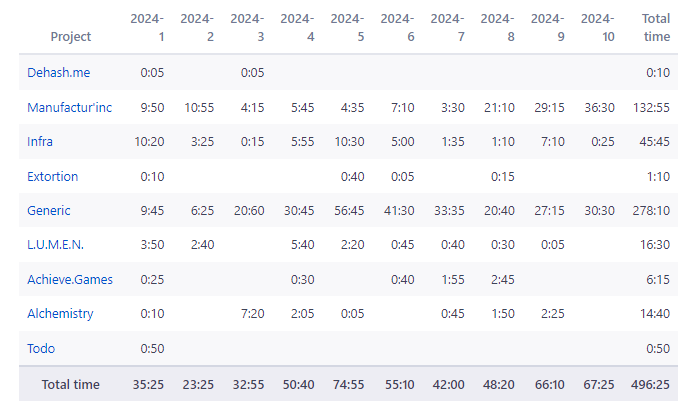698x405 pixels.
Task: Open the L.U.M.E.N. project link
Action: (55, 245)
